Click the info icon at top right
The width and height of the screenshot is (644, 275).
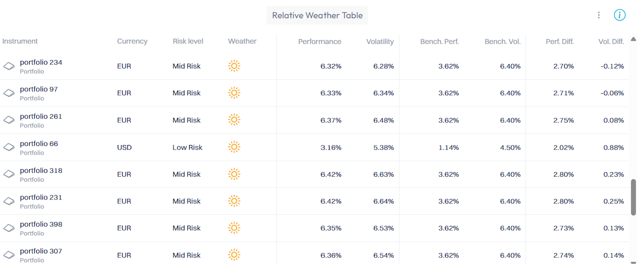(x=619, y=15)
